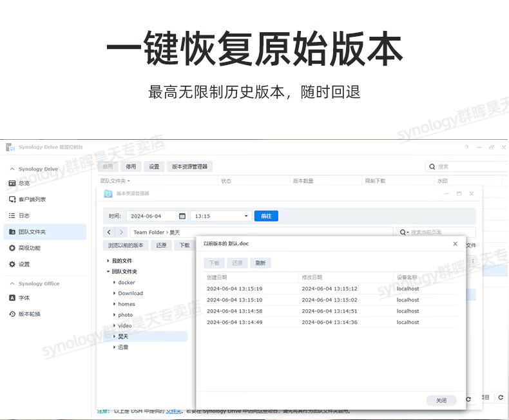509x420 pixels.
Task: Select the photo folder in tree
Action: click(125, 315)
